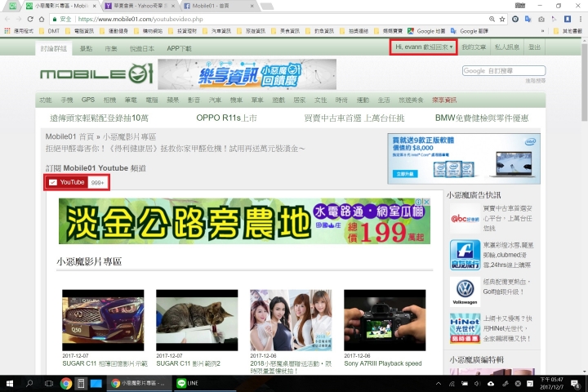This screenshot has width=588, height=392.
Task: Select the 悅遊日本 top tab
Action: 142,48
